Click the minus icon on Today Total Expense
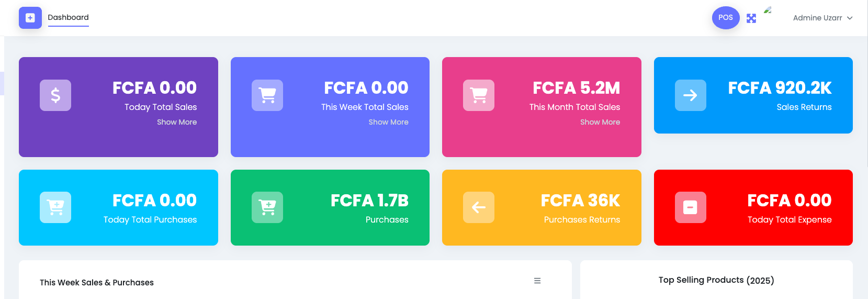868x299 pixels. click(691, 207)
